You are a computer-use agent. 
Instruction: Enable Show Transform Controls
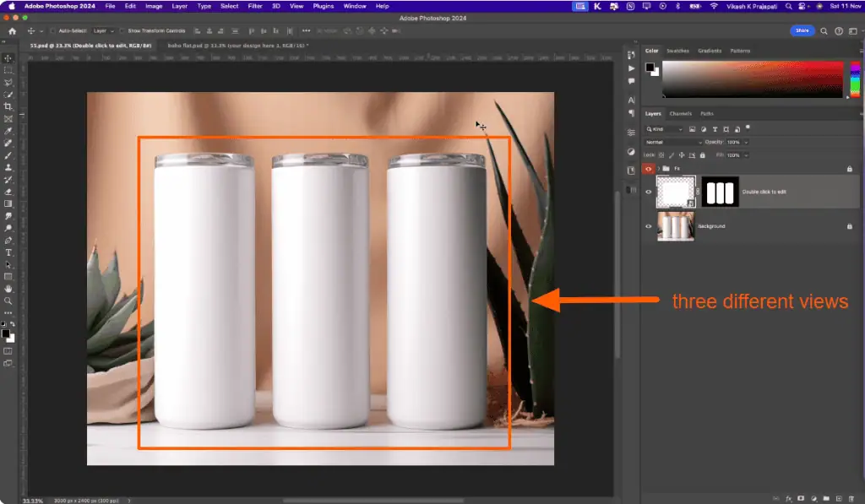(121, 30)
